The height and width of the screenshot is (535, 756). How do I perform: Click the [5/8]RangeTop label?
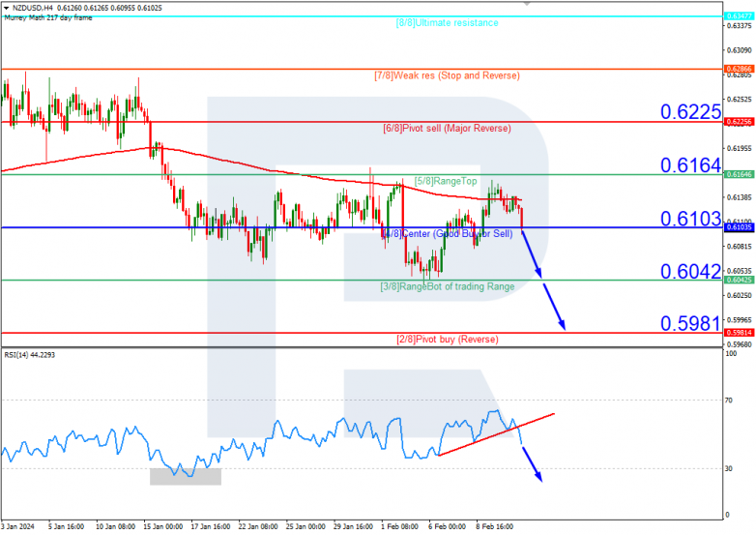446,181
